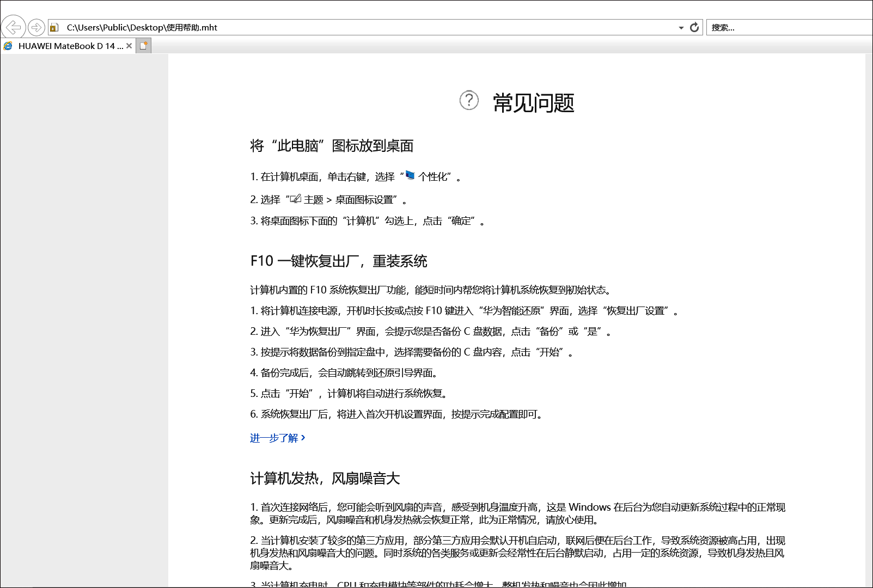Click step text 桌面图标设置
The image size is (873, 588).
pyautogui.click(x=364, y=200)
